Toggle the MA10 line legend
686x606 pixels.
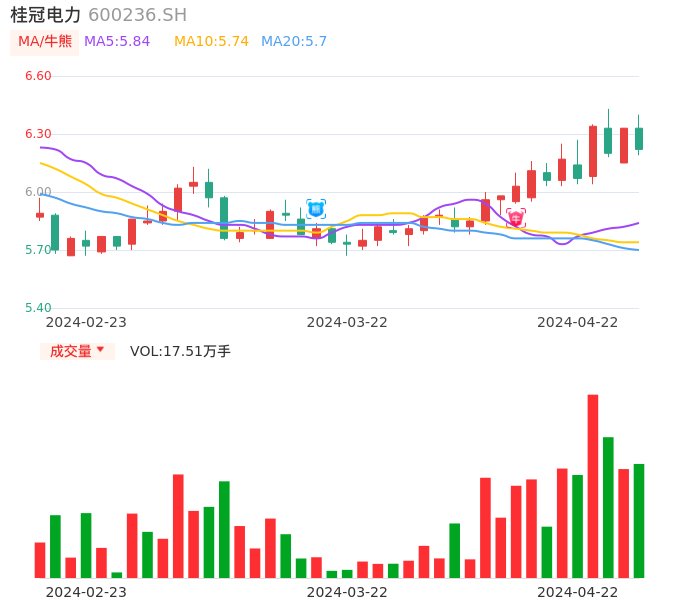point(211,42)
